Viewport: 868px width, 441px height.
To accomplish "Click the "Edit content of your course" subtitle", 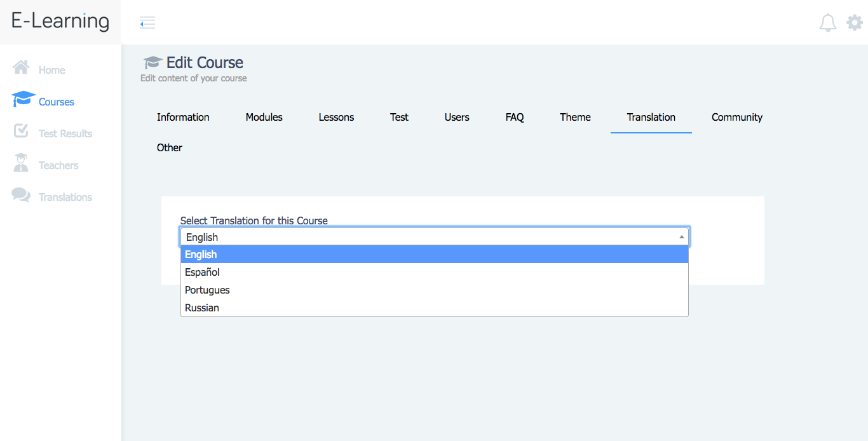I will pos(194,78).
